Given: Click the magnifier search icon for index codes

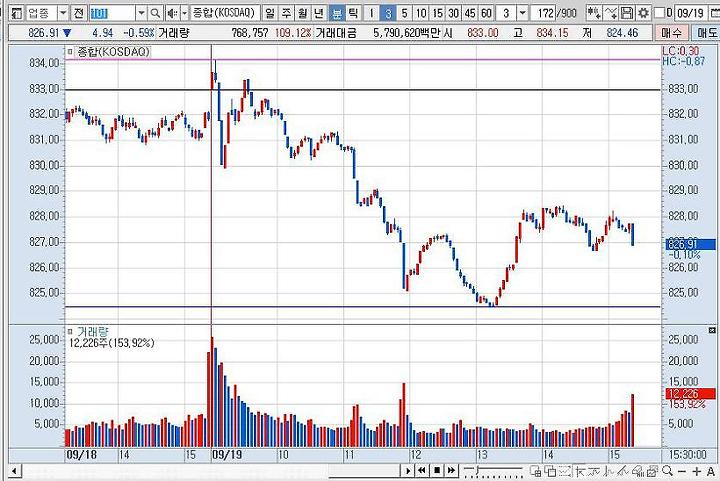Looking at the screenshot, I should point(156,13).
